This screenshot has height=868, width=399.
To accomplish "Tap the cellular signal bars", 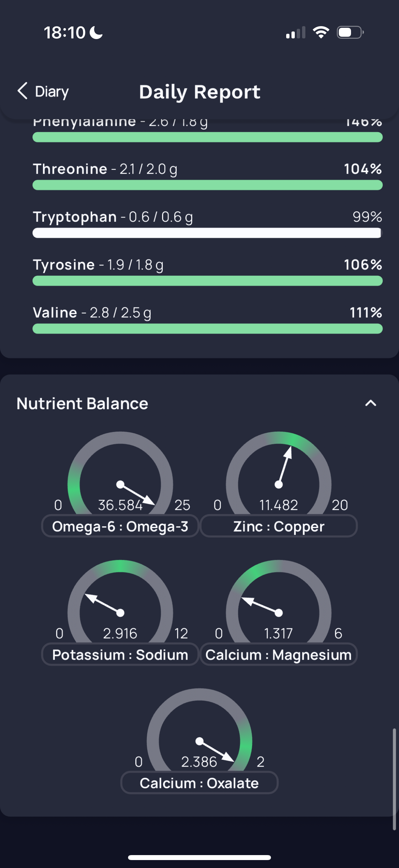I will click(x=296, y=33).
